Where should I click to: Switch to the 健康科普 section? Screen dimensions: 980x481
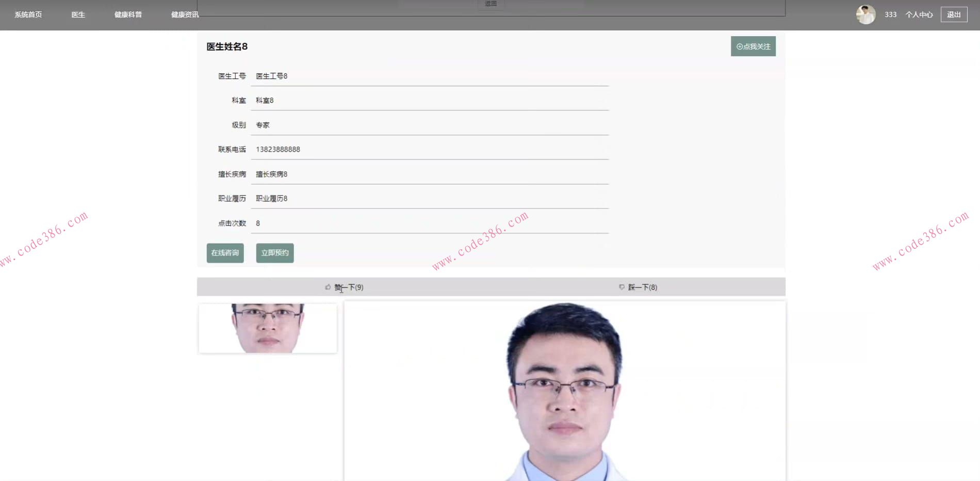[128, 14]
